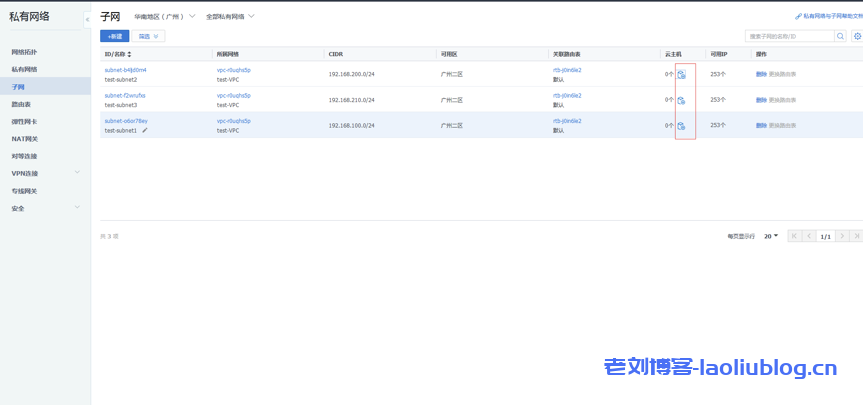Collapse the 私有网络 sidebar with the arrow icon

87,19
